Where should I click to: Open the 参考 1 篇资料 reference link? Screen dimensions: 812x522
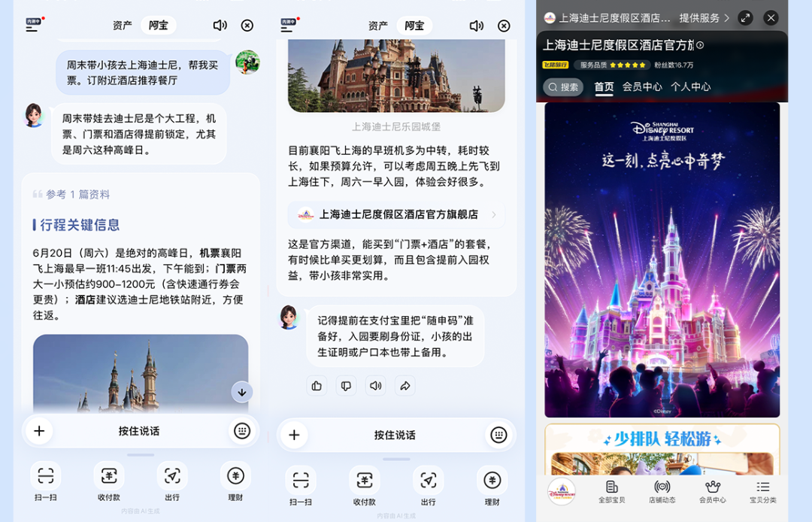pyautogui.click(x=71, y=195)
